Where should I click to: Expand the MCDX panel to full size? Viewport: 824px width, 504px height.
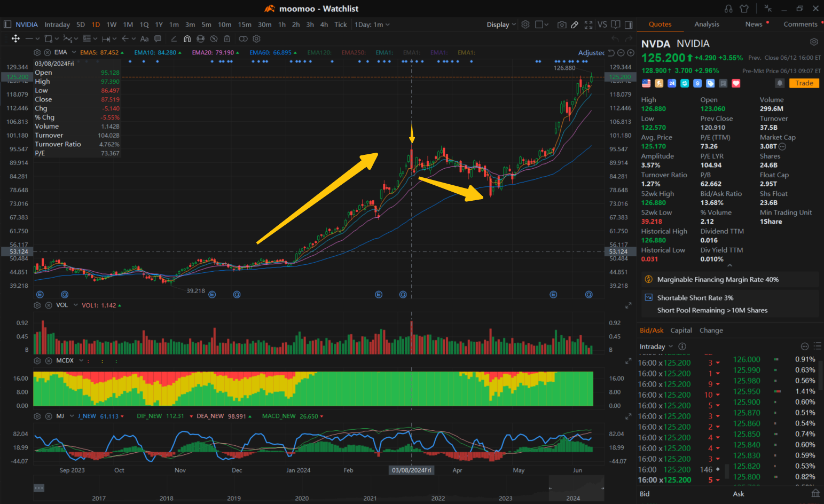tap(629, 361)
